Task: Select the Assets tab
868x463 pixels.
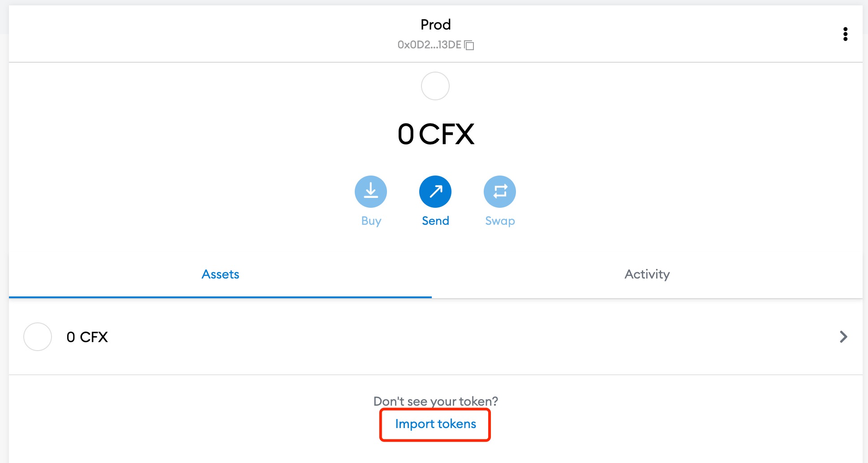Action: tap(220, 274)
